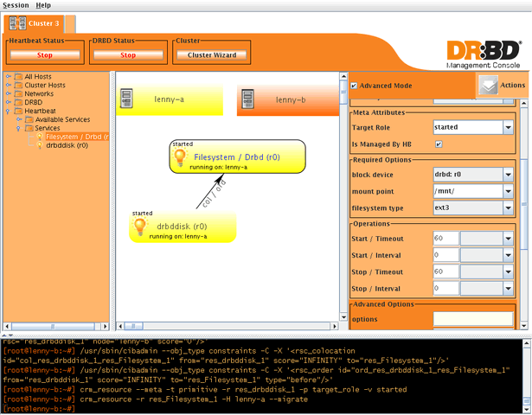
Task: Select the lenny-a host box
Action: [x=170, y=99]
